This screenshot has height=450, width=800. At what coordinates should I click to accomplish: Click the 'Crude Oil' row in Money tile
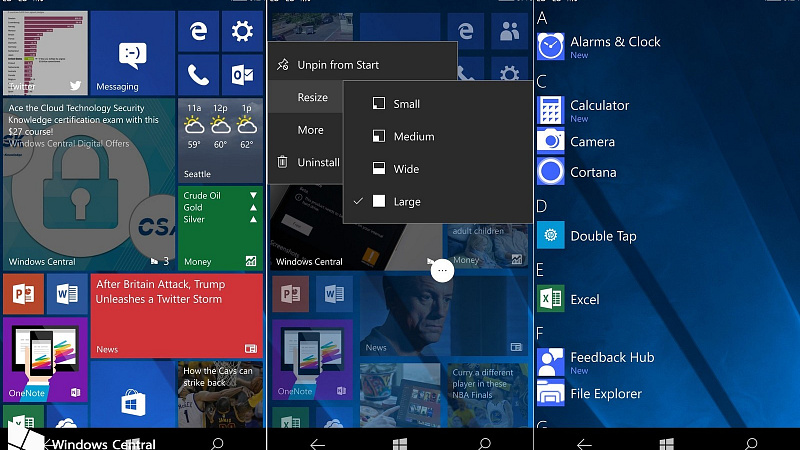(220, 195)
